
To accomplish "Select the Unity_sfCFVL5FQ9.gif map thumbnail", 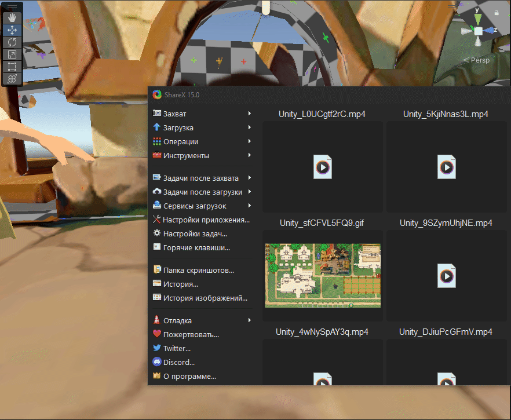I will [323, 275].
